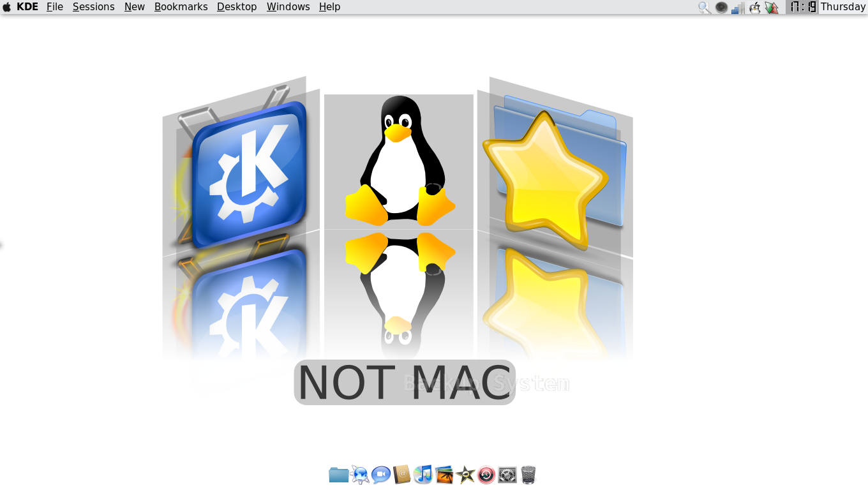Open the brown address book dock icon
The width and height of the screenshot is (868, 490).
click(402, 475)
